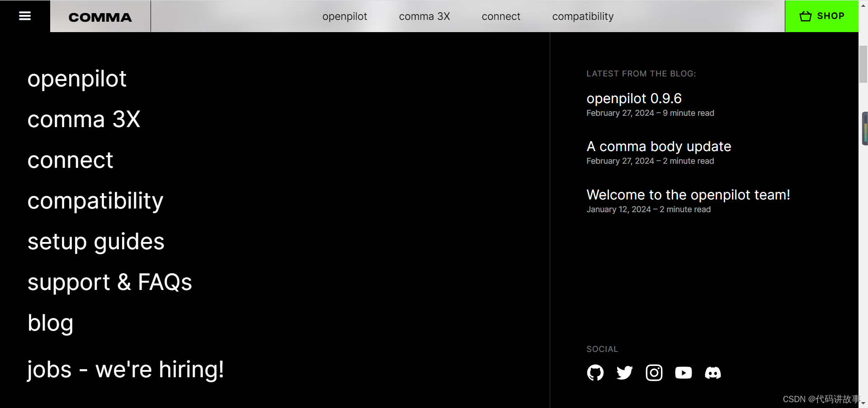This screenshot has width=868, height=408.
Task: Click the February 27, 2024 – 9 minute read text
Action: (650, 113)
